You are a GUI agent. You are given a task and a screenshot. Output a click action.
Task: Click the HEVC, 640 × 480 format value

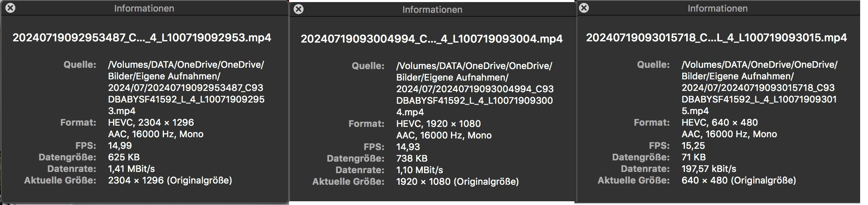[719, 122]
